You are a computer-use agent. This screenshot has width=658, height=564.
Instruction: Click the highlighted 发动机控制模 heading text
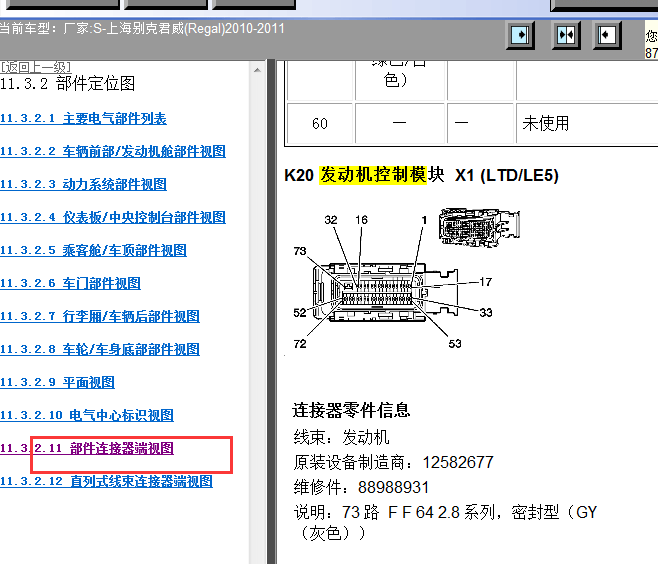(373, 175)
